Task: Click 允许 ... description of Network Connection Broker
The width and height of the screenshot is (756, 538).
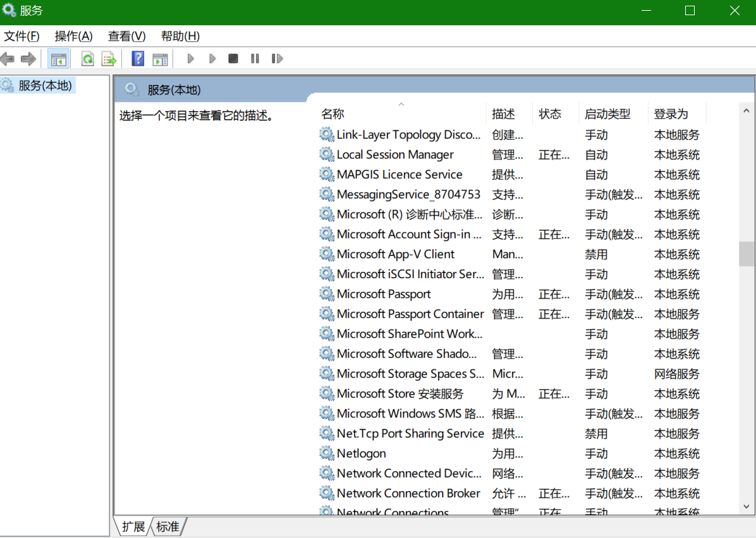Action: [x=509, y=493]
